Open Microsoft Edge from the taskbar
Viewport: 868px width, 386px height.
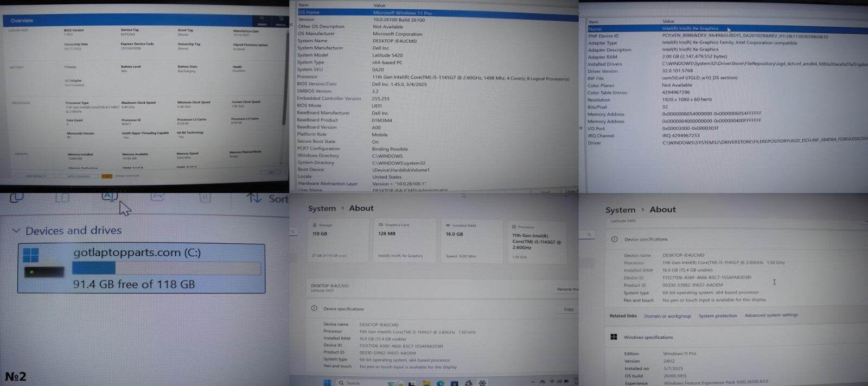click(x=440, y=383)
